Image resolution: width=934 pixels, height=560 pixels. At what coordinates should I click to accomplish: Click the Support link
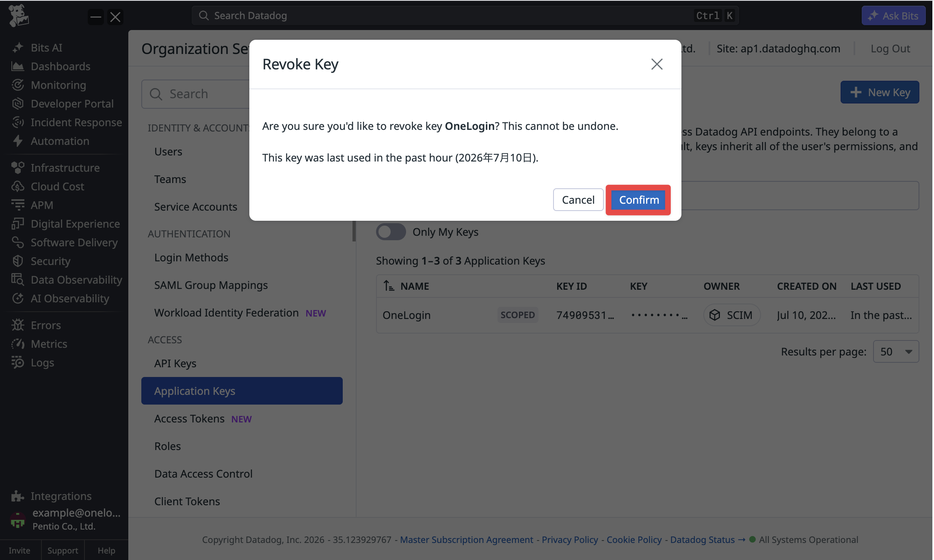(63, 550)
